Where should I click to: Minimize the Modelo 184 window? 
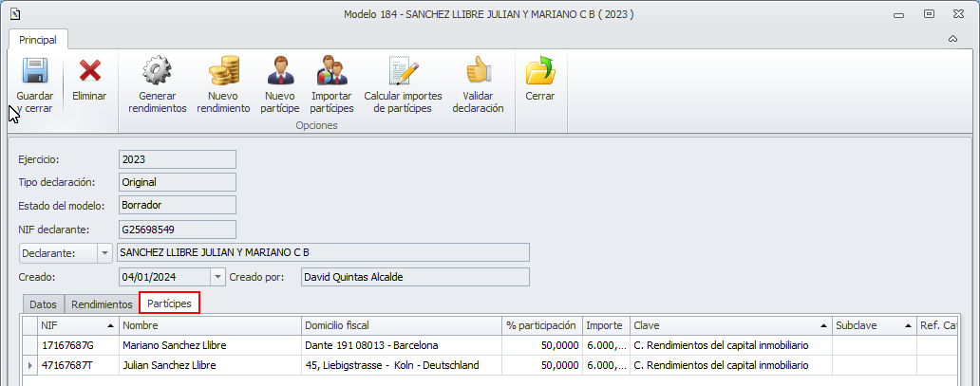899,13
